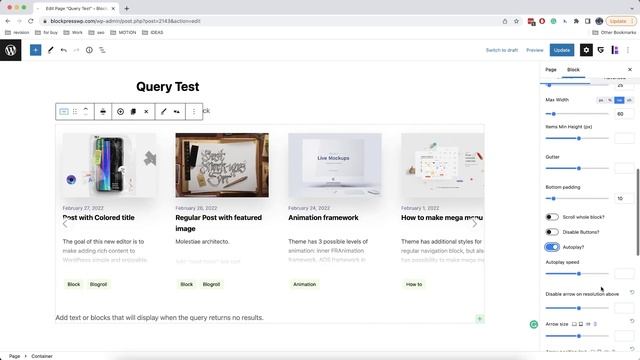Open the three-dot Options menu in editor header
640x360 pixels.
click(x=628, y=50)
